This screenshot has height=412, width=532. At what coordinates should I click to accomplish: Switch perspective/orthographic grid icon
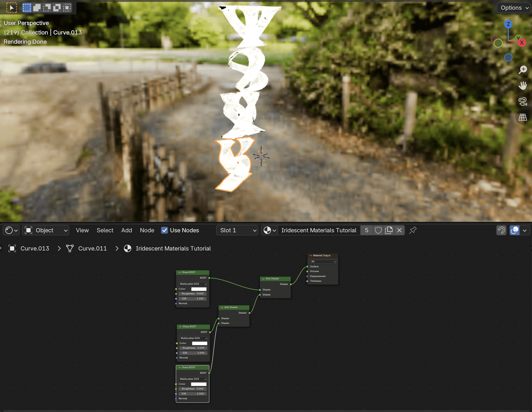click(x=523, y=117)
